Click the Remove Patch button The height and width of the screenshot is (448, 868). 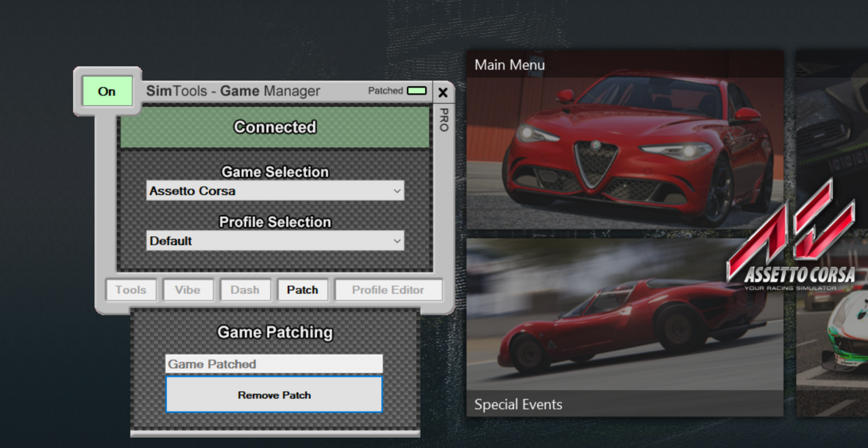pos(274,395)
